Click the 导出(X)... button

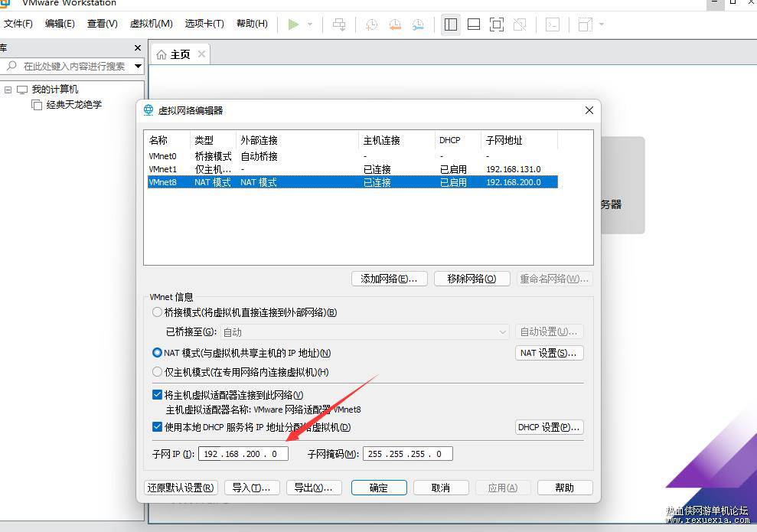pos(314,488)
